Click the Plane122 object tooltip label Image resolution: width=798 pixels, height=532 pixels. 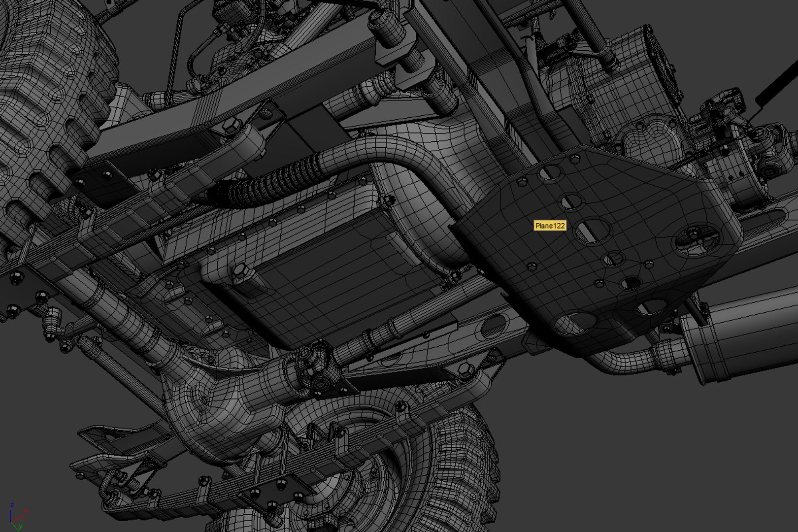(x=550, y=226)
